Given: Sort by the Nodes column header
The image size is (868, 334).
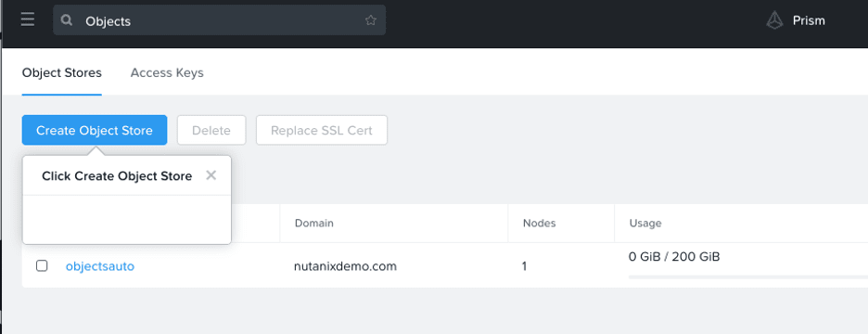Looking at the screenshot, I should (x=539, y=224).
